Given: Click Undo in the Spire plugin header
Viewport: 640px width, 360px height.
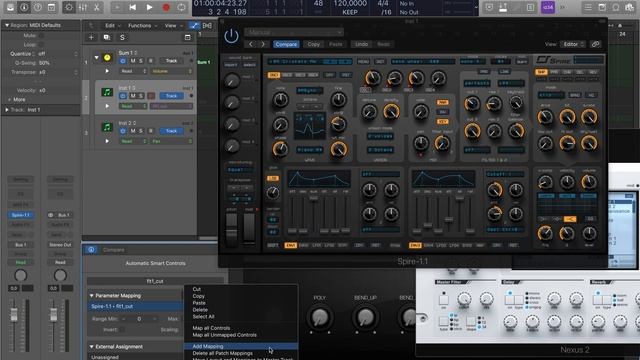Looking at the screenshot, I should [x=361, y=44].
